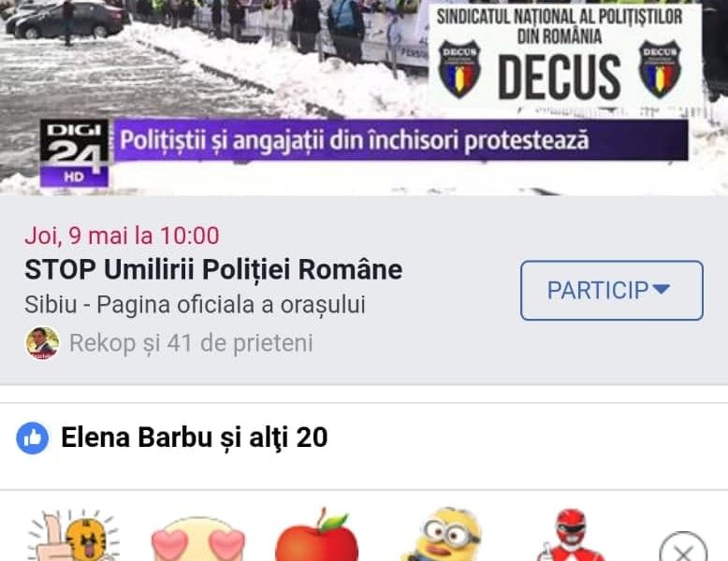Click the blue like reaction icon

click(x=32, y=438)
